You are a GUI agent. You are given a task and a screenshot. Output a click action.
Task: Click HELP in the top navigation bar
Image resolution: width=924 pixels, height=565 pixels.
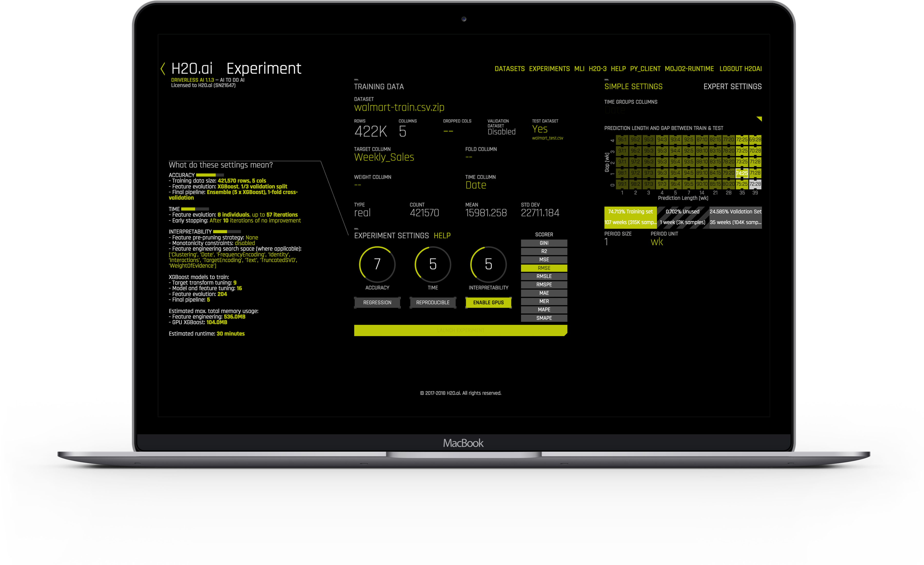618,69
